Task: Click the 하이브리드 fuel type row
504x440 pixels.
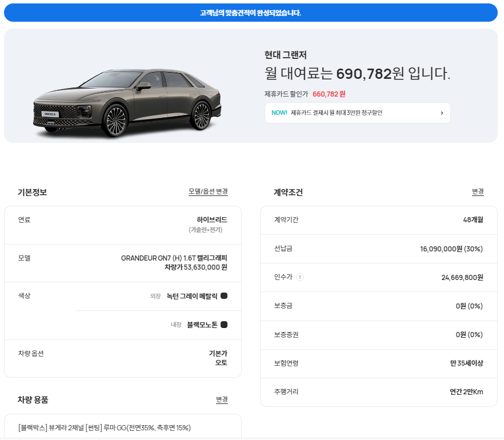Action: click(122, 224)
